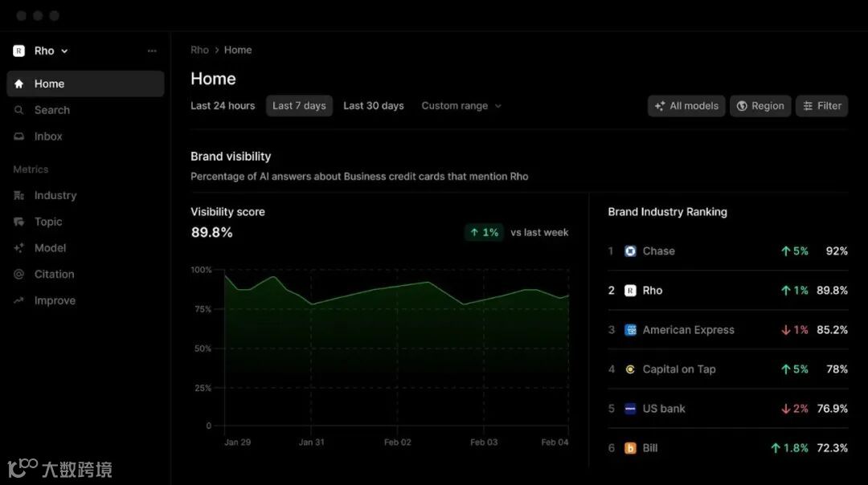Open the sidebar three-dot more menu
Screen dimensions: 868x485
[x=152, y=51]
